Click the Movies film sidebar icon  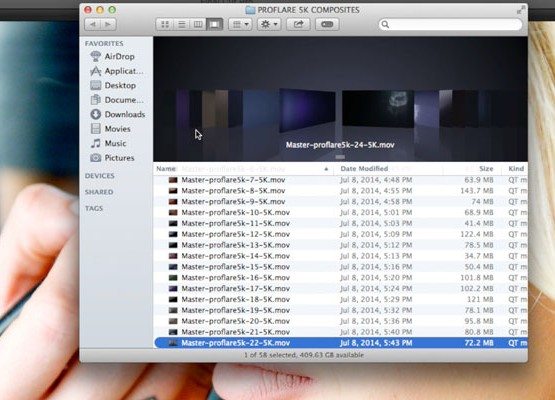tap(96, 128)
